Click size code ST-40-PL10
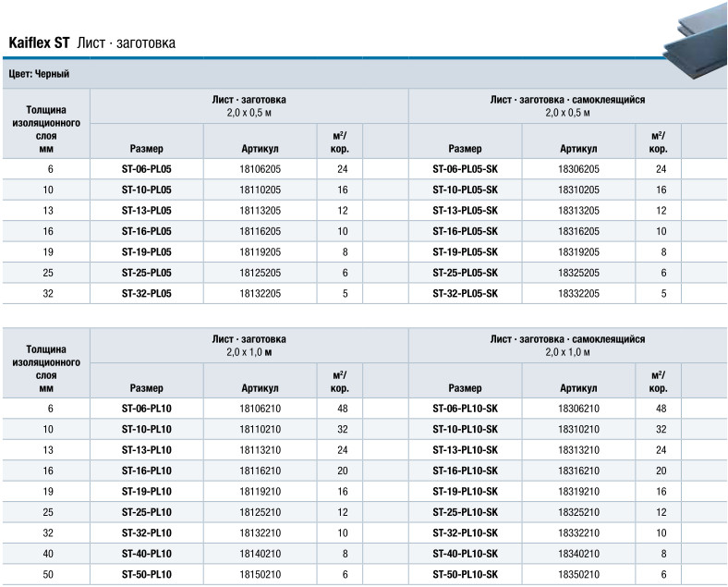This screenshot has width=728, height=587. tap(147, 554)
